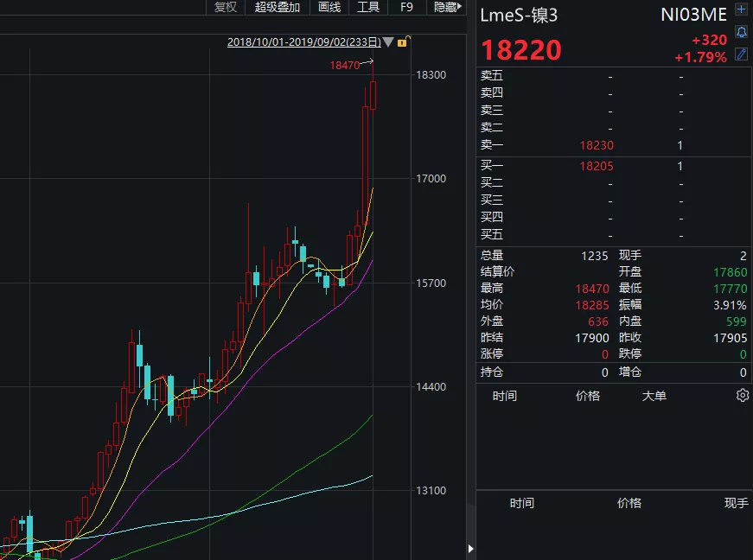This screenshot has width=753, height=560.
Task: Select the 画线 drawing tool
Action: coord(329,7)
